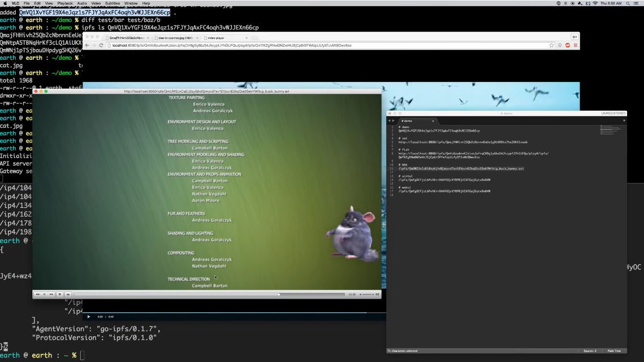Viewport: 644px width, 362px height.
Task: Open the Syntax selector showing Plain Text
Action: 614,351
